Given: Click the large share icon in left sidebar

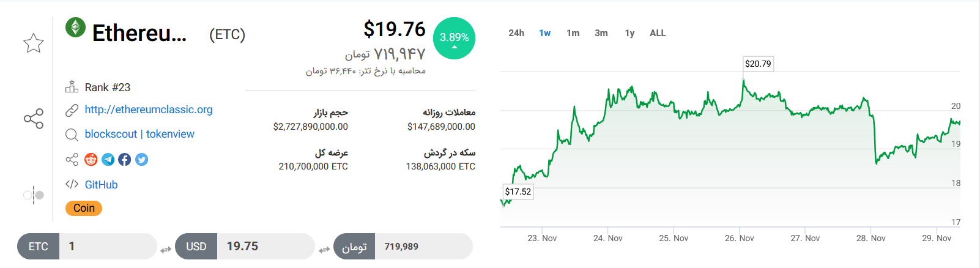Looking at the screenshot, I should [34, 119].
